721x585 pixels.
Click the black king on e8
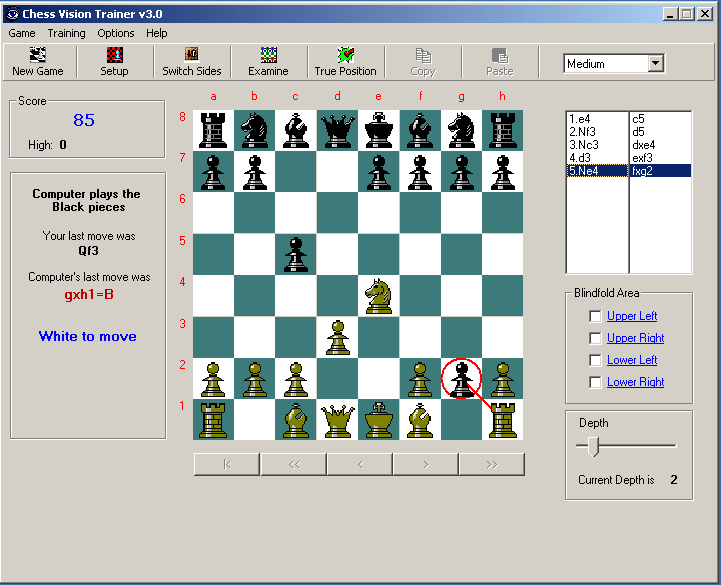(378, 130)
